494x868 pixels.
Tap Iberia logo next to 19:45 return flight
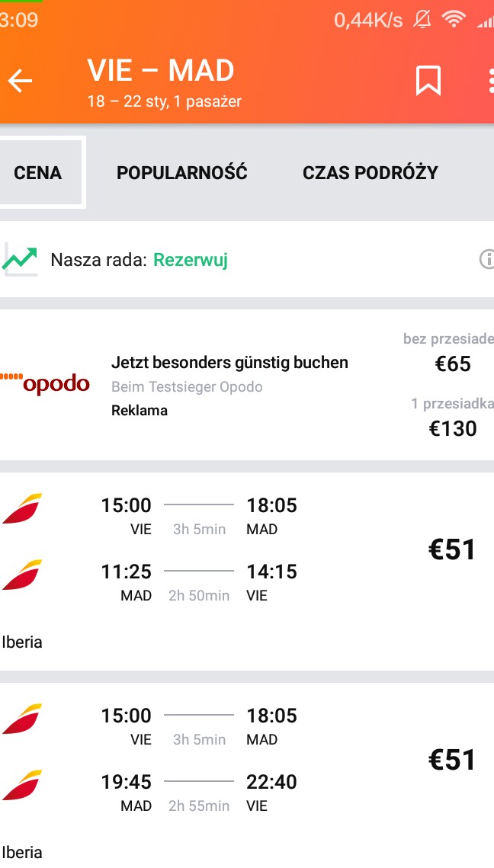(22, 785)
